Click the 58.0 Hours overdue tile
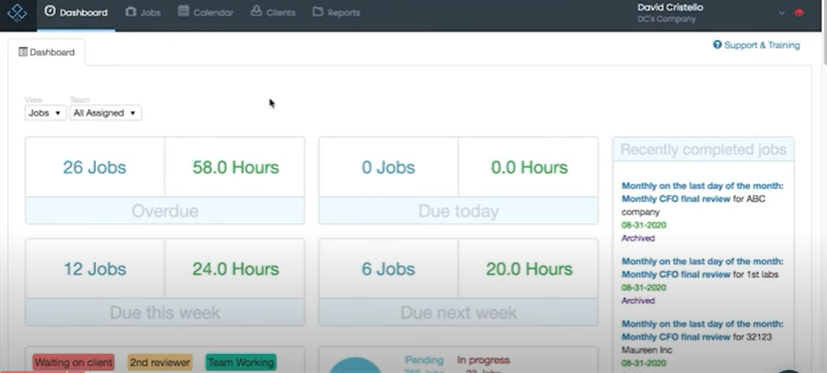 click(235, 167)
